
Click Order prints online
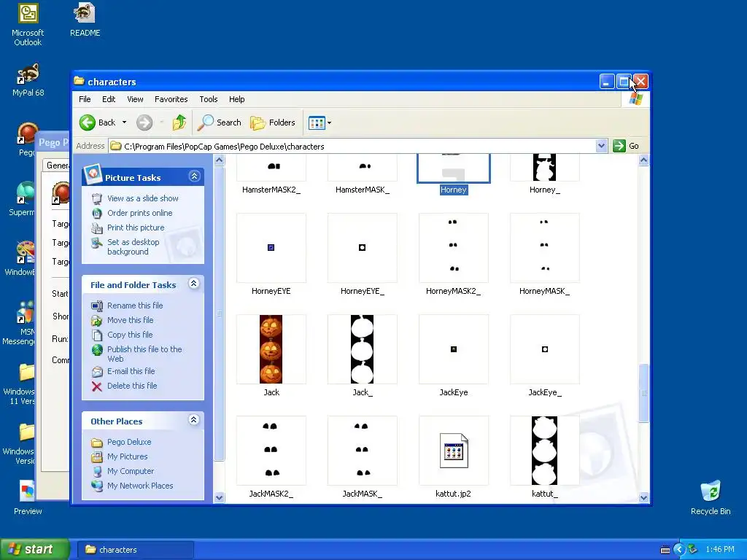pyautogui.click(x=139, y=213)
